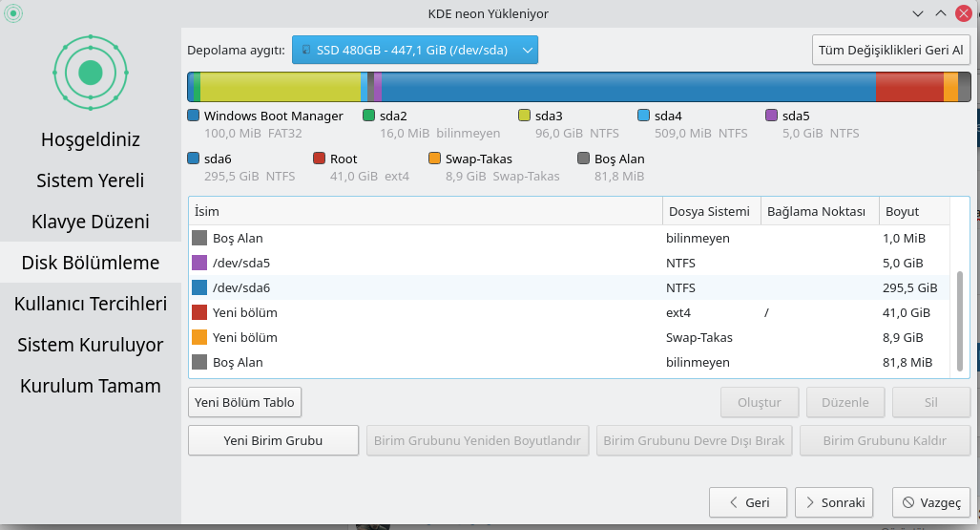This screenshot has width=980, height=530.
Task: Click Birim Grubunu Kaldır button
Action: point(885,440)
